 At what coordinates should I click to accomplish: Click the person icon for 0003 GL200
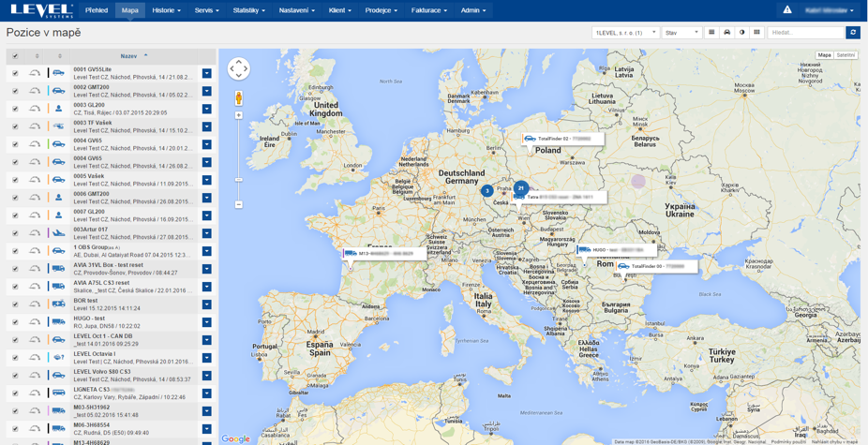click(x=58, y=109)
